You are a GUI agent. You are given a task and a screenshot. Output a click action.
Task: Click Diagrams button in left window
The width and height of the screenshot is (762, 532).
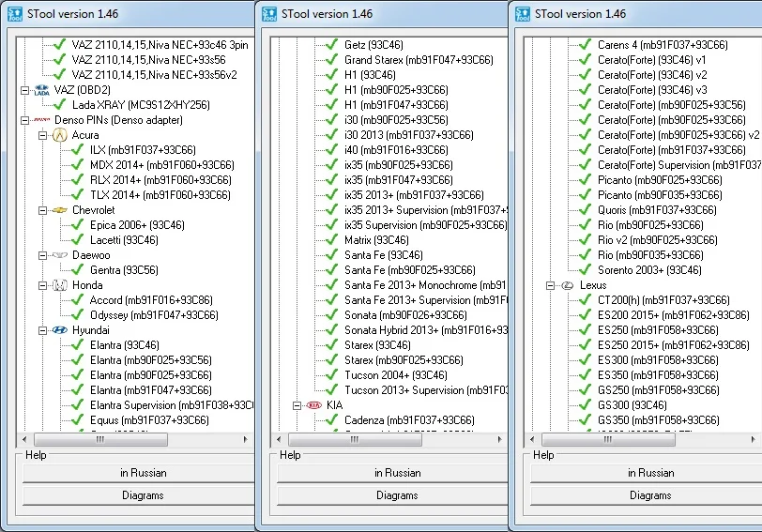point(139,495)
